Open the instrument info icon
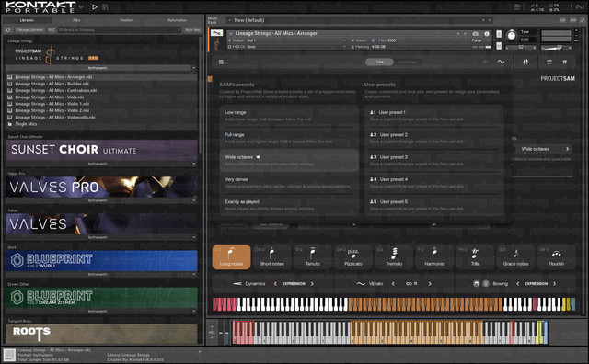 pos(487,33)
